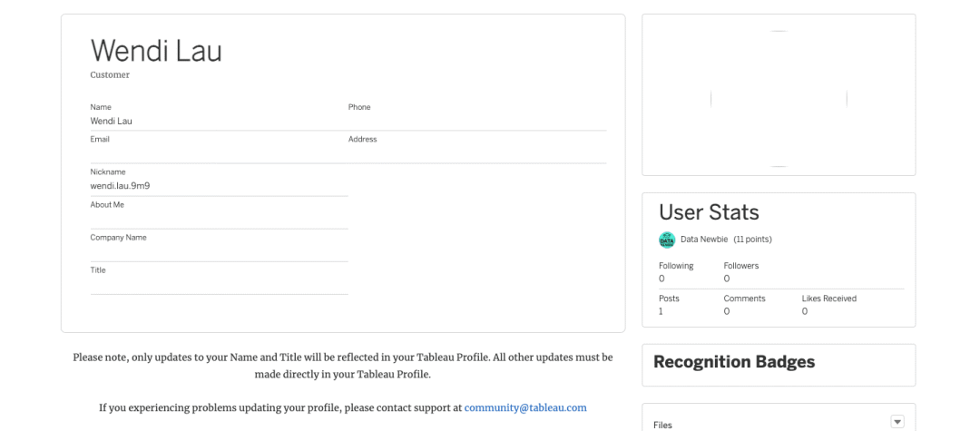Click the User Stats heading
The height and width of the screenshot is (431, 980).
(x=709, y=212)
